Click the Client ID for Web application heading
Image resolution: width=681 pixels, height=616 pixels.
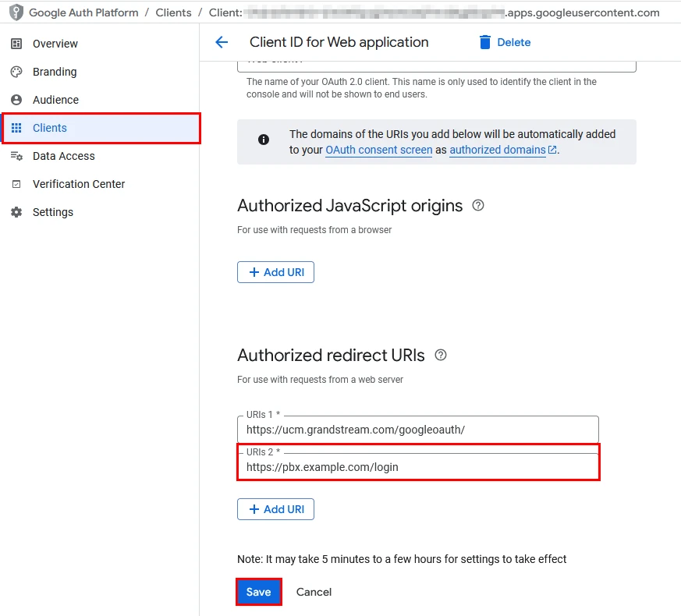pos(339,42)
